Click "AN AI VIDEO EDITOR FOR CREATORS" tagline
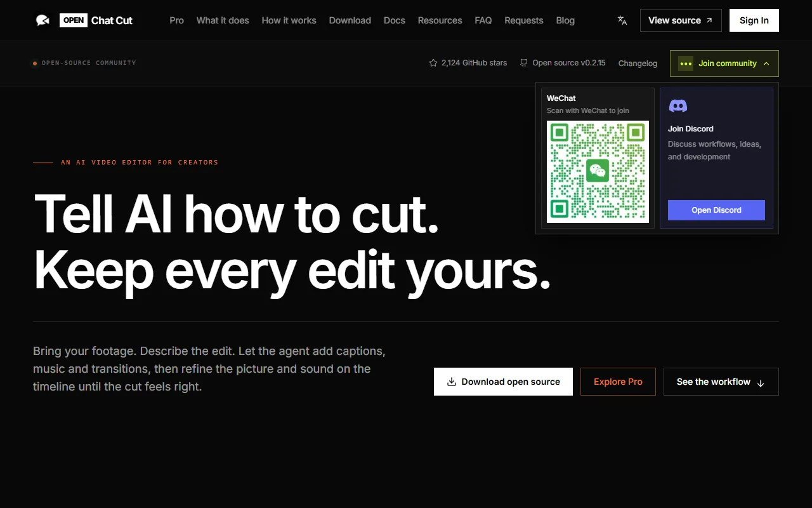Viewport: 812px width, 508px height. pyautogui.click(x=140, y=163)
